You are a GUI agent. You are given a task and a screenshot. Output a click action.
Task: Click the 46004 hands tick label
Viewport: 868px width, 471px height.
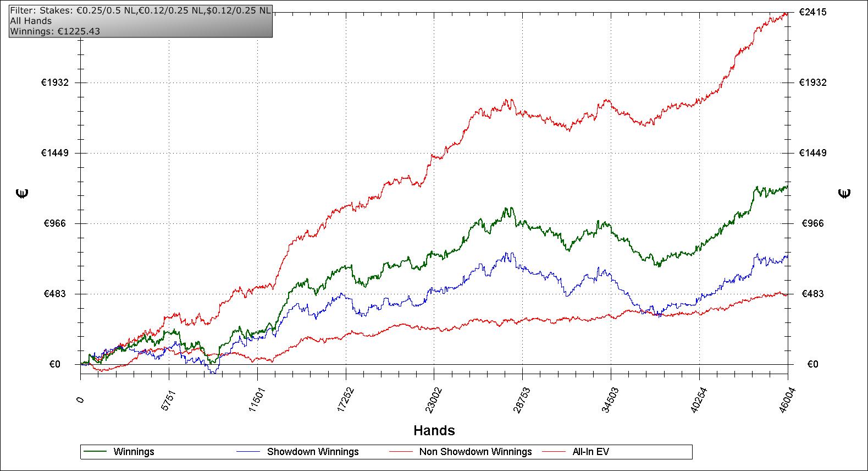[x=783, y=397]
